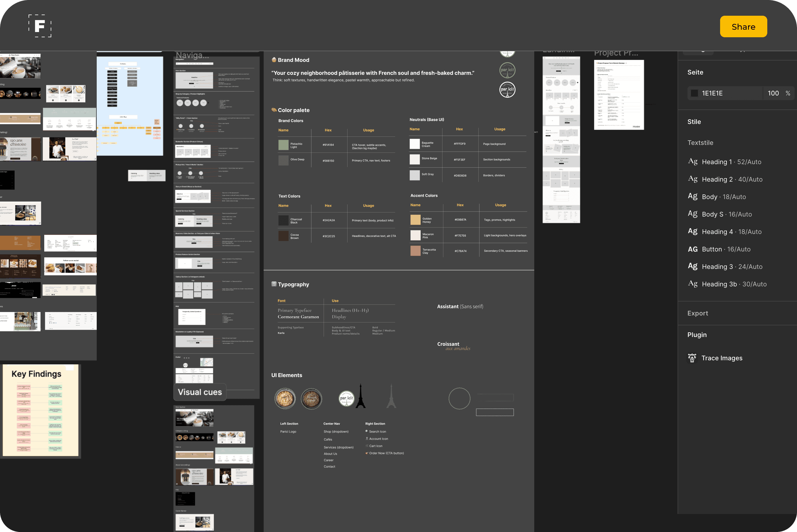Click the Visual cues frame label

click(200, 392)
